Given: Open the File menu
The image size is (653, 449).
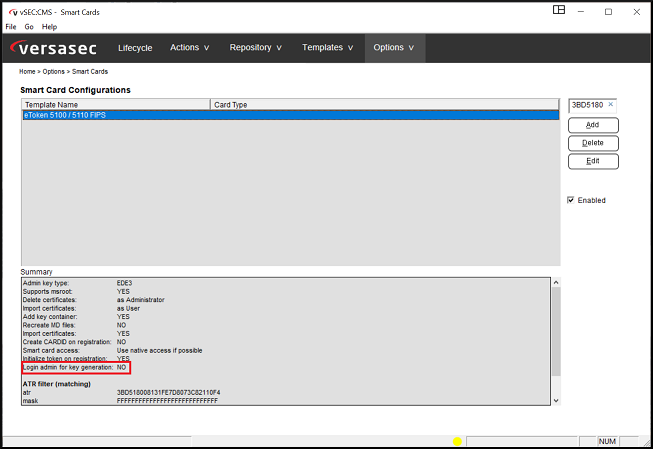Looking at the screenshot, I should 11,27.
